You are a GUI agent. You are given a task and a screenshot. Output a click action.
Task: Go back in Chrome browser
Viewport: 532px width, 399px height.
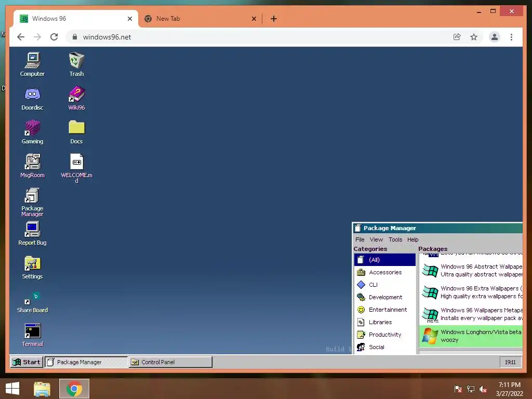tap(21, 37)
